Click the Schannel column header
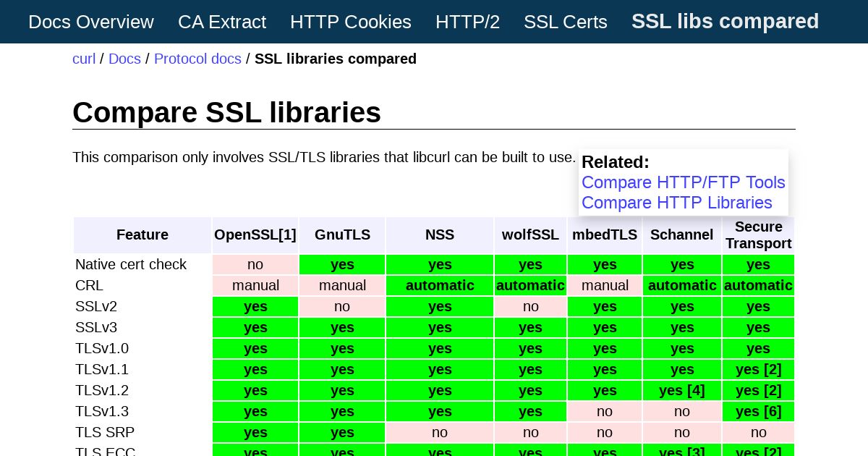Viewport: 868px width, 456px height. (682, 235)
